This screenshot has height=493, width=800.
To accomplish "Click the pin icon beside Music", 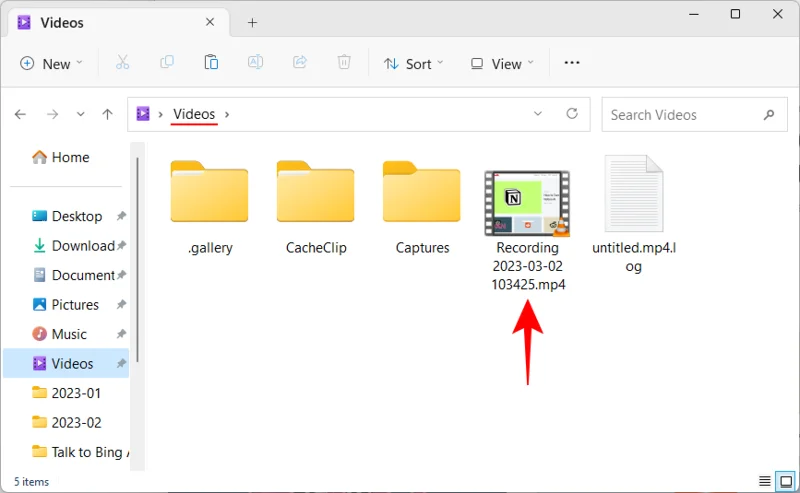I will point(121,334).
